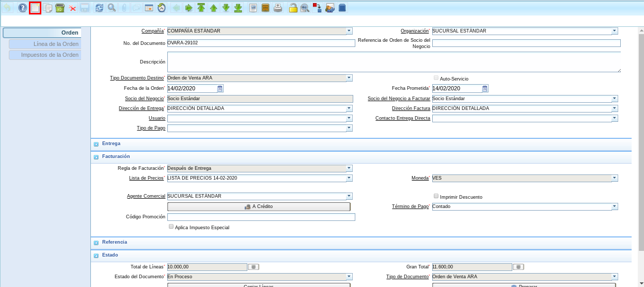
Task: Click the Descripción text area
Action: pos(394,62)
